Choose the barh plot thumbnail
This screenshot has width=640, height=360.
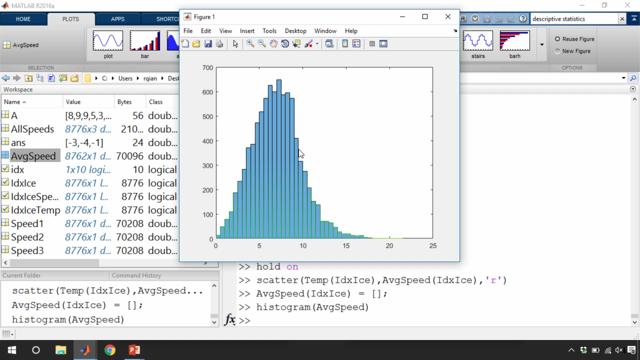tap(515, 44)
